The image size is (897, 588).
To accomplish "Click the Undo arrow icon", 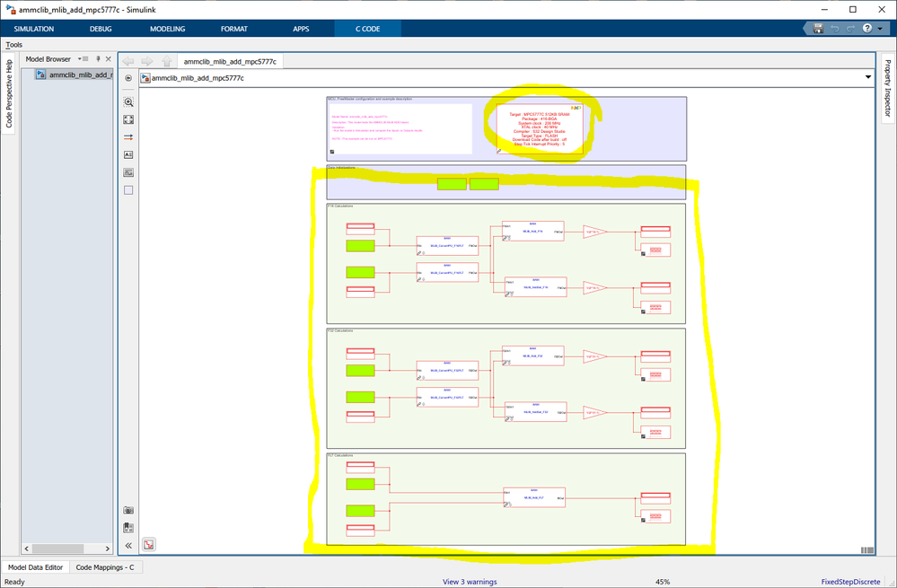I will (835, 28).
